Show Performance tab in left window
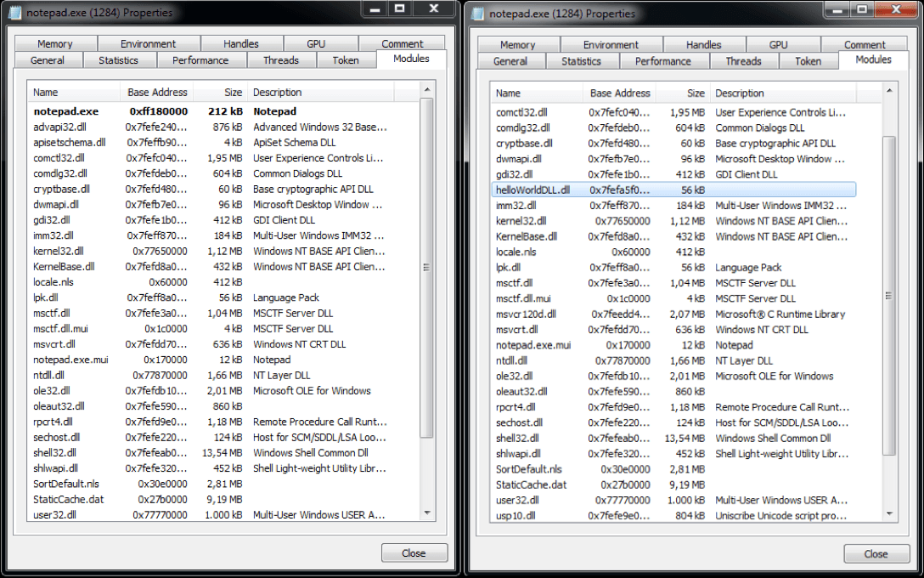The image size is (924, 578). [200, 60]
